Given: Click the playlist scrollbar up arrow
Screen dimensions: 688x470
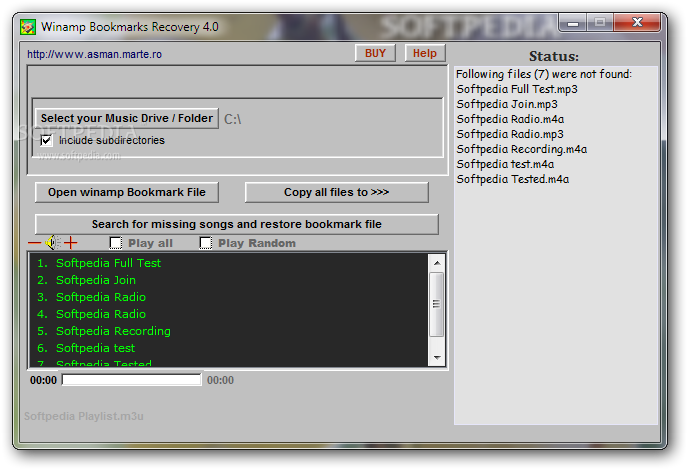Looking at the screenshot, I should (437, 263).
